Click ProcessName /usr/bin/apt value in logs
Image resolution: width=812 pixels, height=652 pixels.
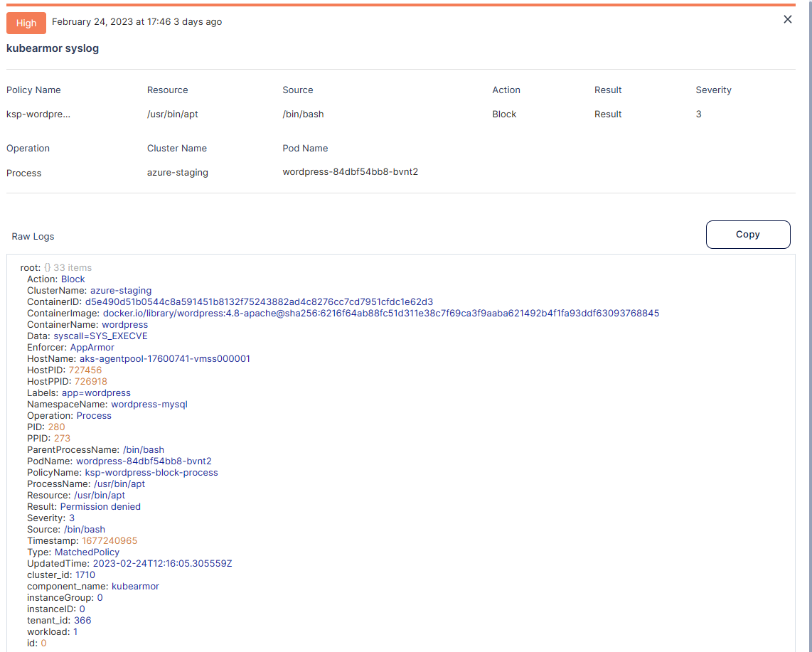tap(119, 484)
